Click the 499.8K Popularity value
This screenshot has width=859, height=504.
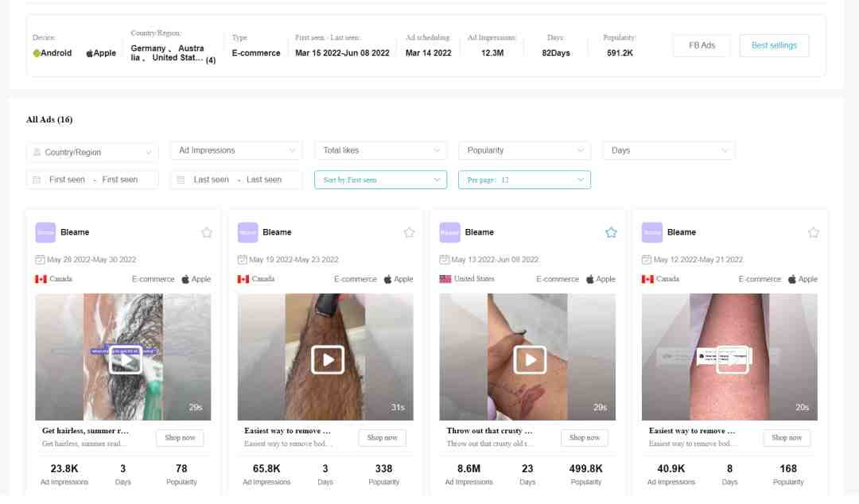(585, 469)
